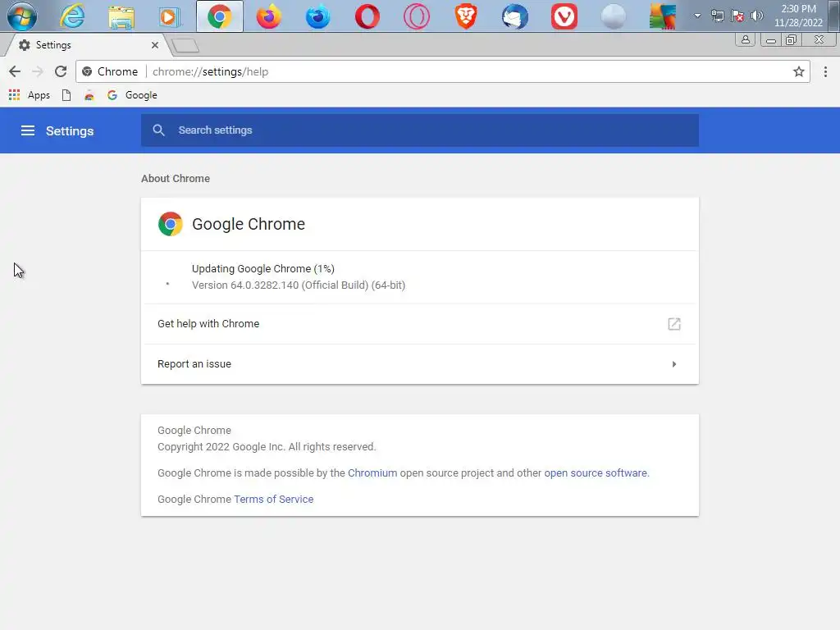
Task: Launch Opera from the taskbar
Action: point(367,16)
